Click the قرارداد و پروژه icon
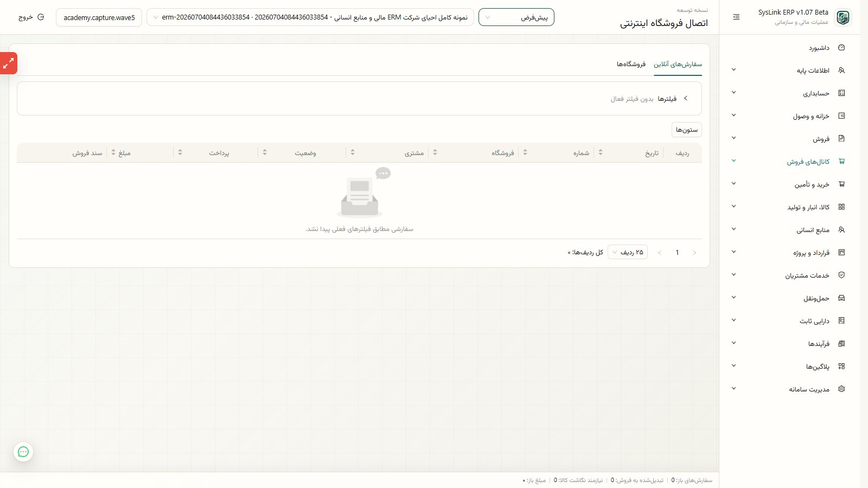Viewport: 868px width, 488px height. (x=841, y=253)
